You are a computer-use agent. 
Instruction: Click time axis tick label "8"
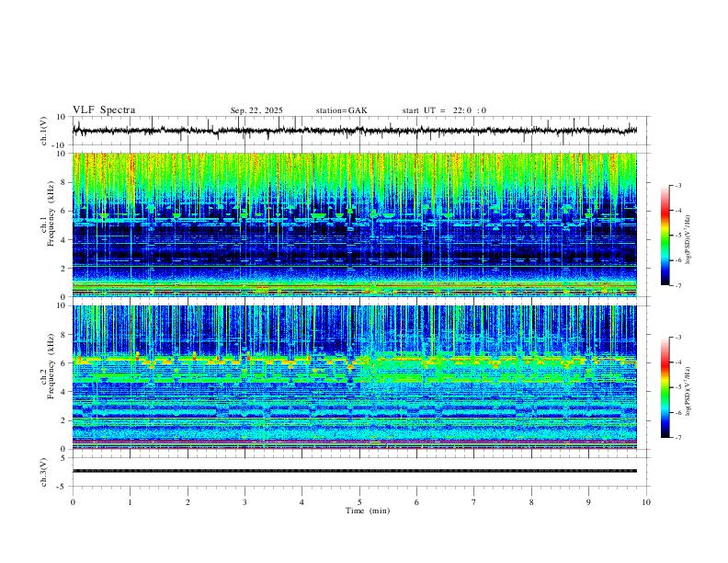pos(531,502)
